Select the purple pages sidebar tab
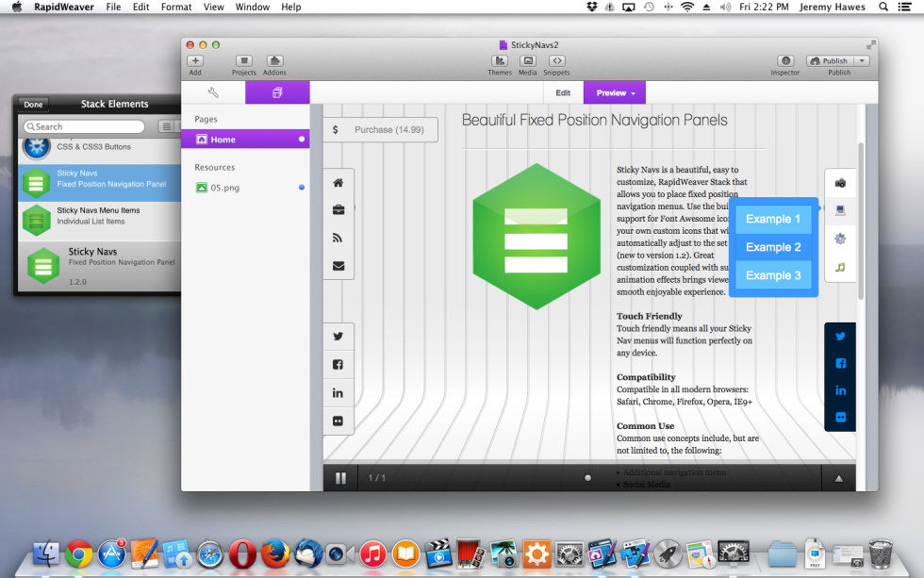The width and height of the screenshot is (924, 578). (277, 92)
